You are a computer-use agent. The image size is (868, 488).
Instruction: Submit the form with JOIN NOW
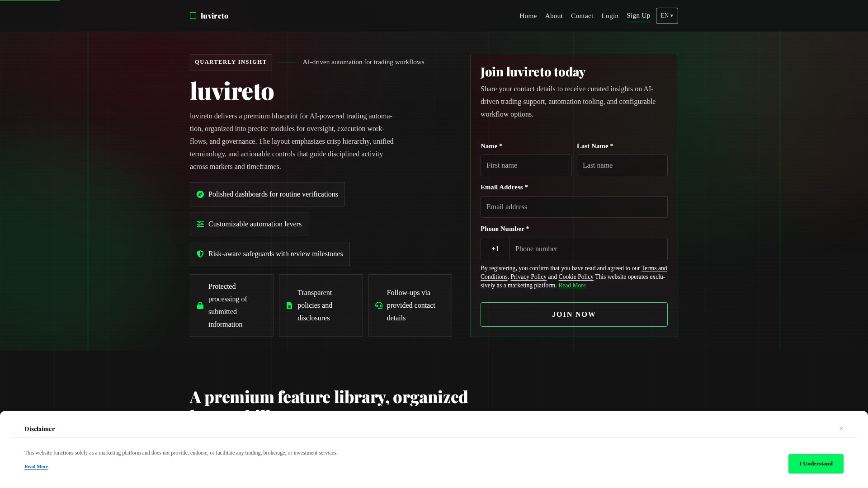click(574, 314)
